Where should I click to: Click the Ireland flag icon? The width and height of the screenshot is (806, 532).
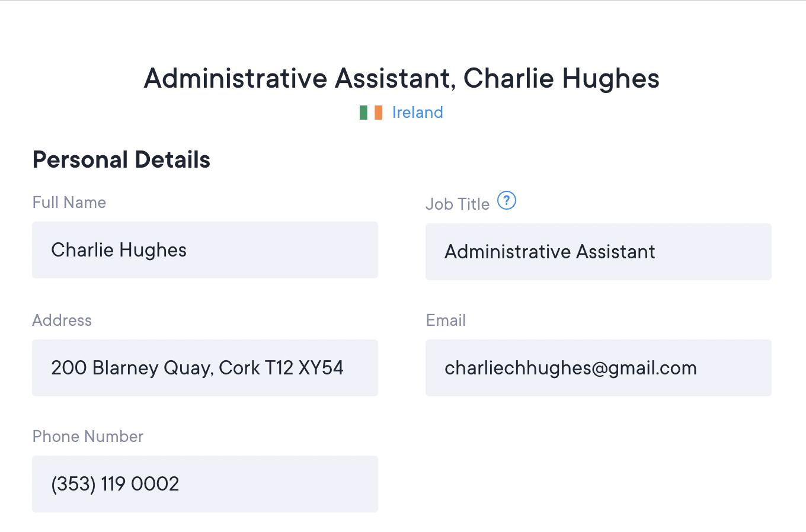pos(371,113)
